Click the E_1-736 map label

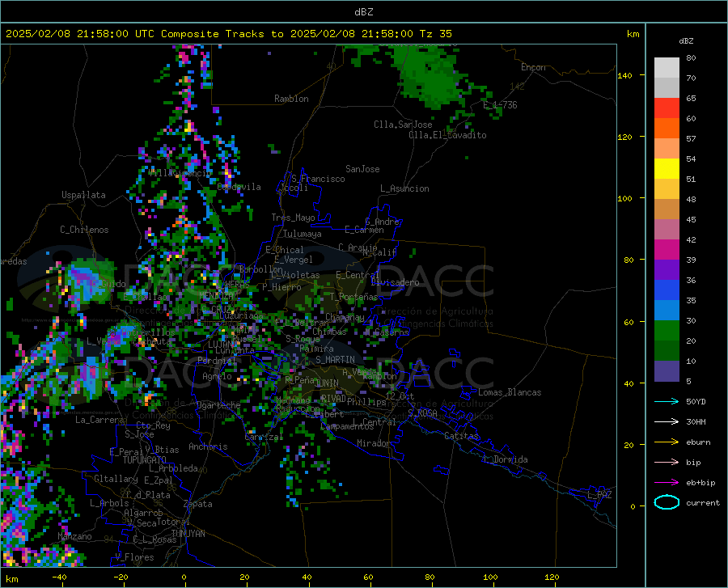coord(500,105)
